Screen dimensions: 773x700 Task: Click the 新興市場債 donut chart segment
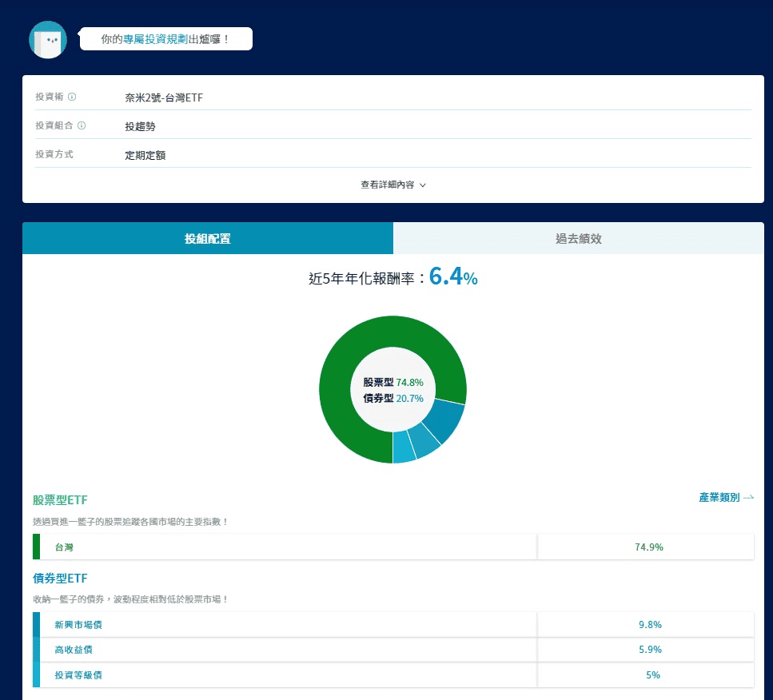click(x=446, y=418)
